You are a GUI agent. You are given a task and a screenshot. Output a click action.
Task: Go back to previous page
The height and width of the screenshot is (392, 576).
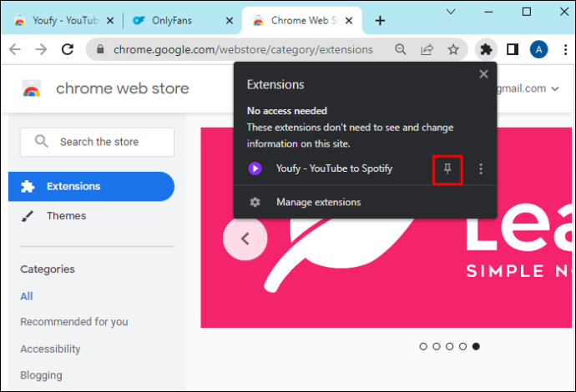click(x=15, y=49)
